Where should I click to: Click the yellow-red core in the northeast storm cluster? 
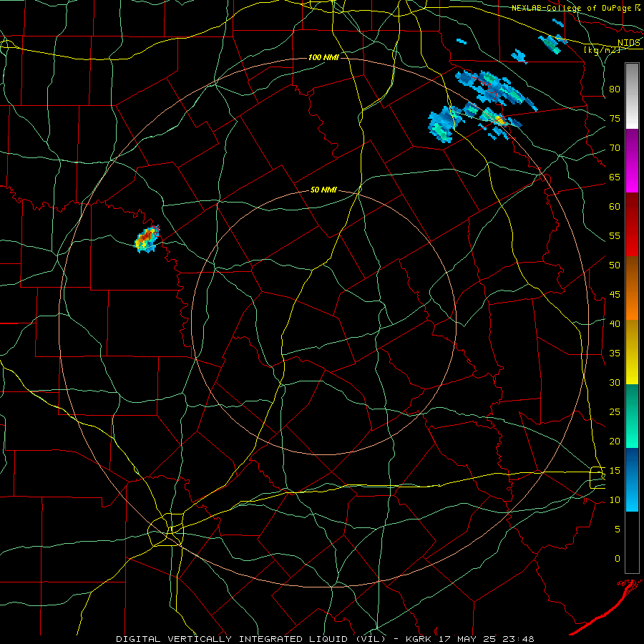[x=499, y=119]
